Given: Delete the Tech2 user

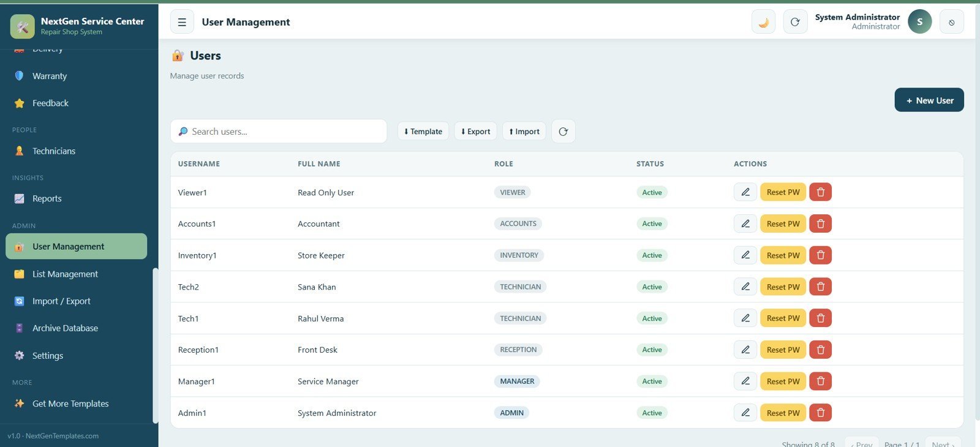Looking at the screenshot, I should click(820, 287).
